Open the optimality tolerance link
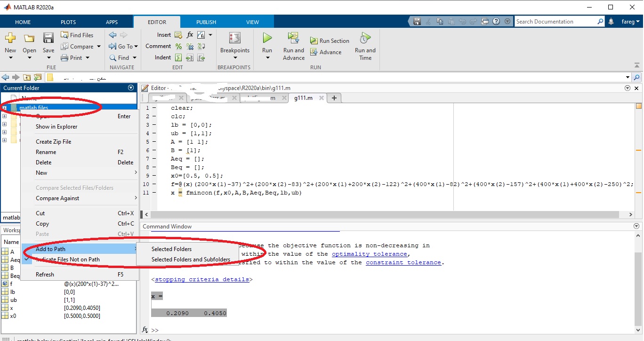This screenshot has height=341, width=644. [370, 254]
